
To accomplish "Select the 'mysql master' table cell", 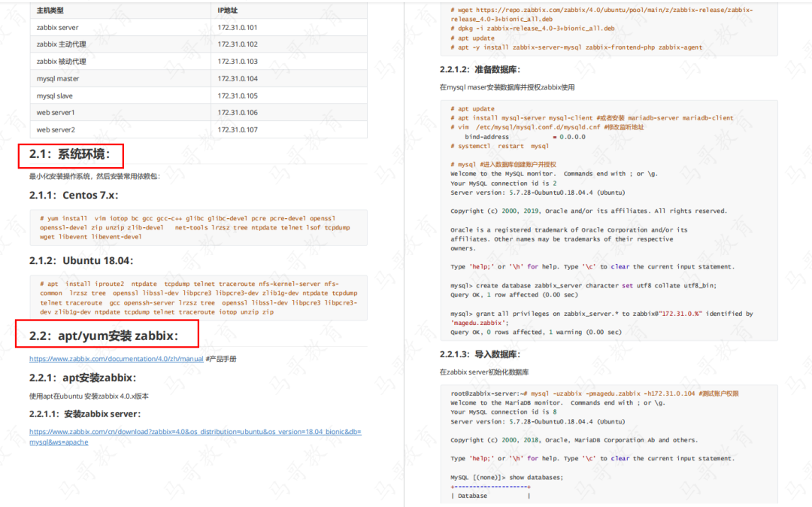I will coord(120,79).
